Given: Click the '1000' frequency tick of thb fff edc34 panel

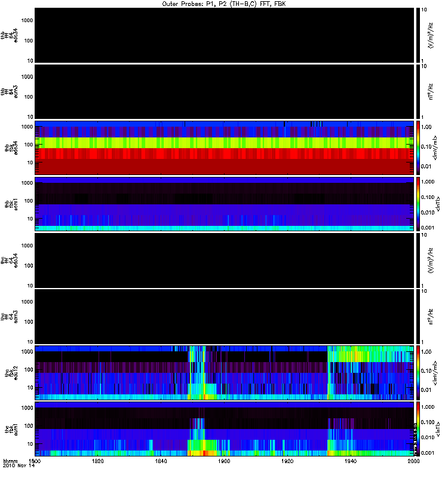Looking at the screenshot, I should point(27,20).
